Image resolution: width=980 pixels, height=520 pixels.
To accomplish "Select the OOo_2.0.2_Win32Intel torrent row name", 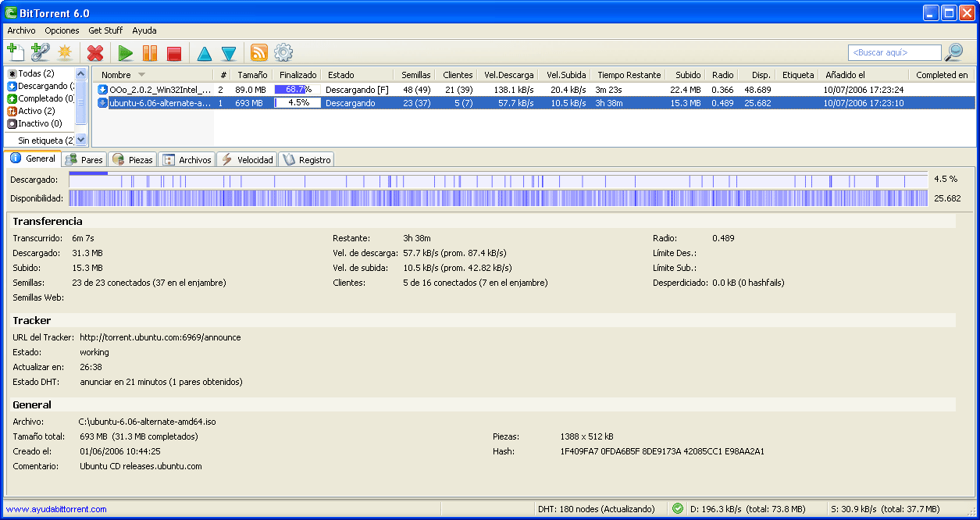I will click(x=160, y=90).
